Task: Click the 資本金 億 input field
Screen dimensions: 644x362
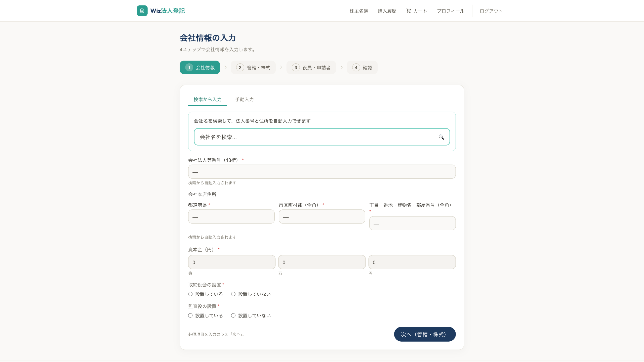Action: pyautogui.click(x=231, y=262)
